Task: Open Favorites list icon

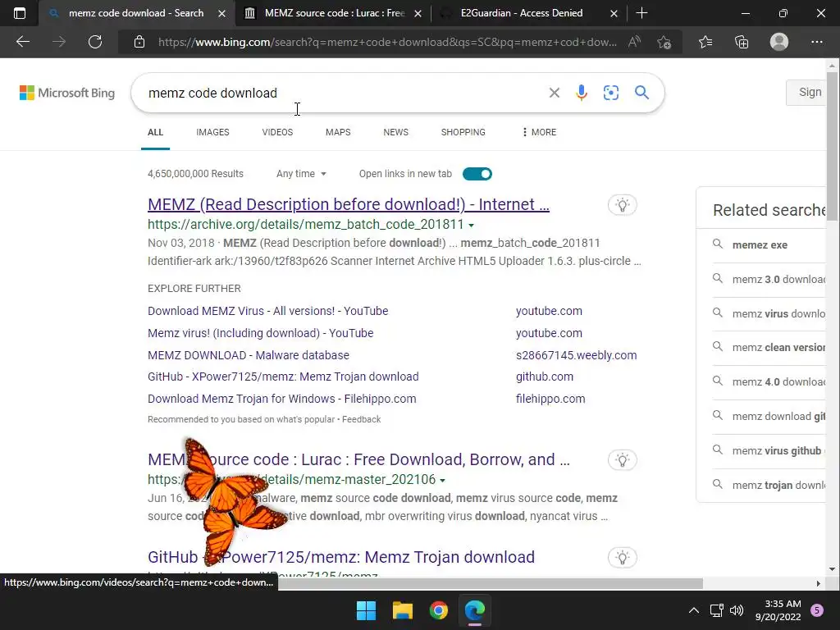Action: click(705, 42)
